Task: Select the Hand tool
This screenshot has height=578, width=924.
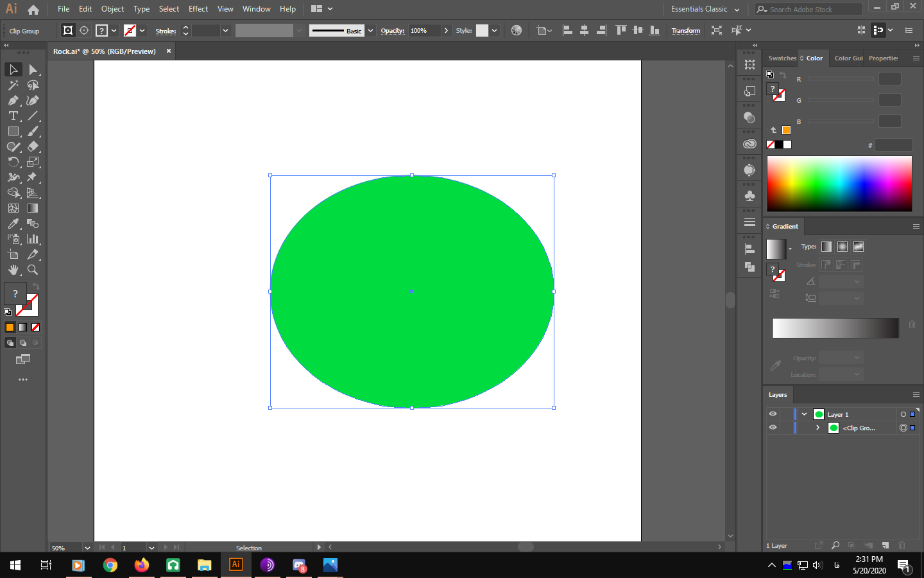Action: click(x=13, y=270)
